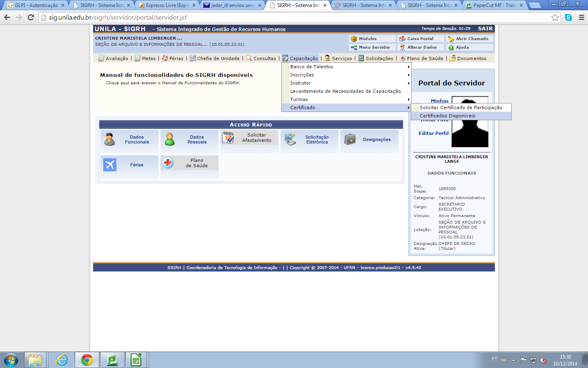The image size is (588, 368).
Task: Click the Férias airplane icon
Action: click(x=110, y=165)
